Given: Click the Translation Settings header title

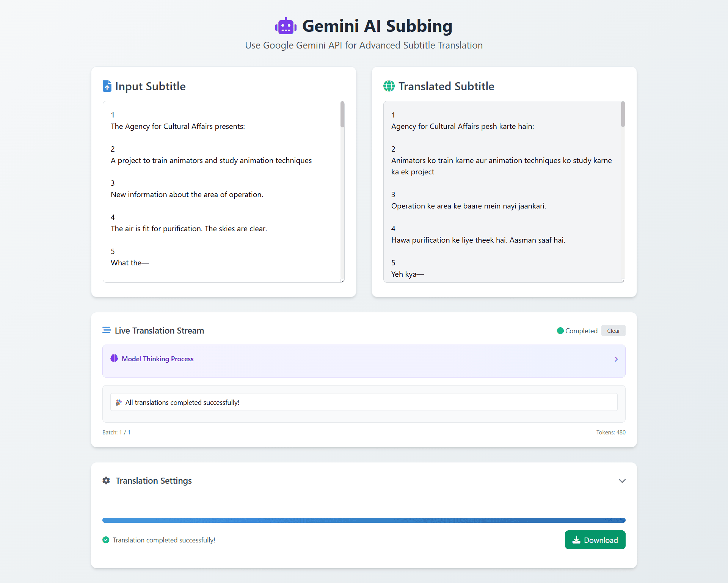Looking at the screenshot, I should 154,481.
